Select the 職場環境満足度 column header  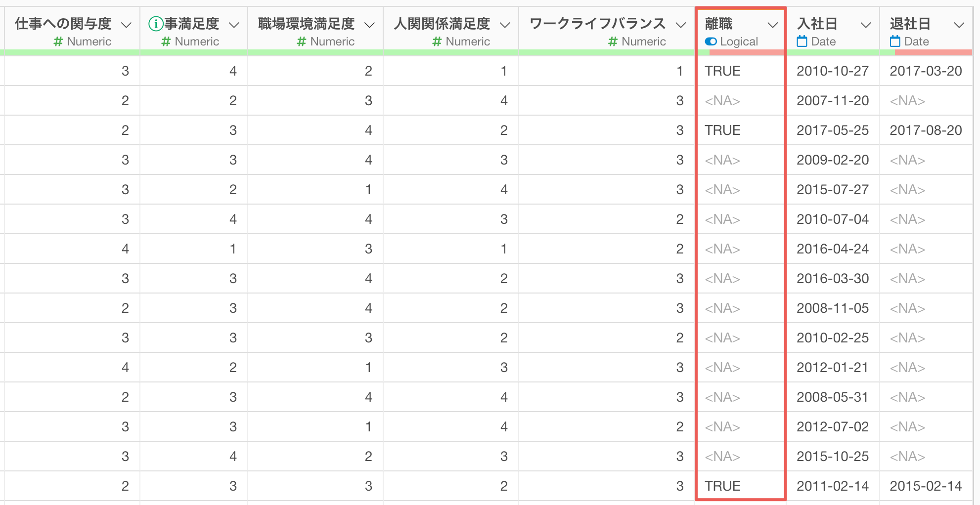[x=306, y=23]
